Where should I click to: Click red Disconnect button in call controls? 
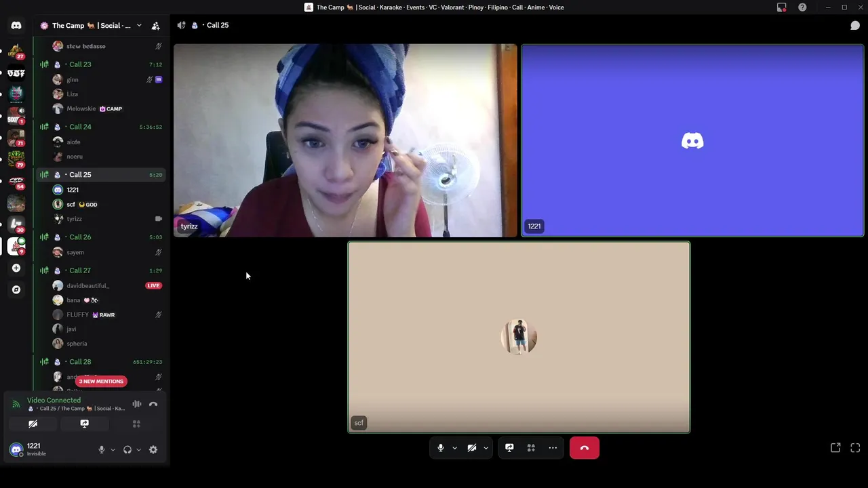(585, 448)
